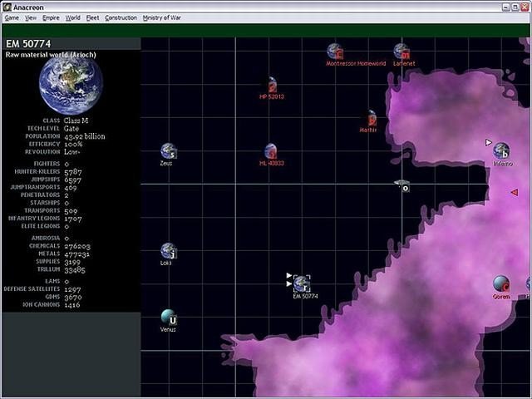532x399 pixels.
Task: Open the Empire menu
Action: 51,17
